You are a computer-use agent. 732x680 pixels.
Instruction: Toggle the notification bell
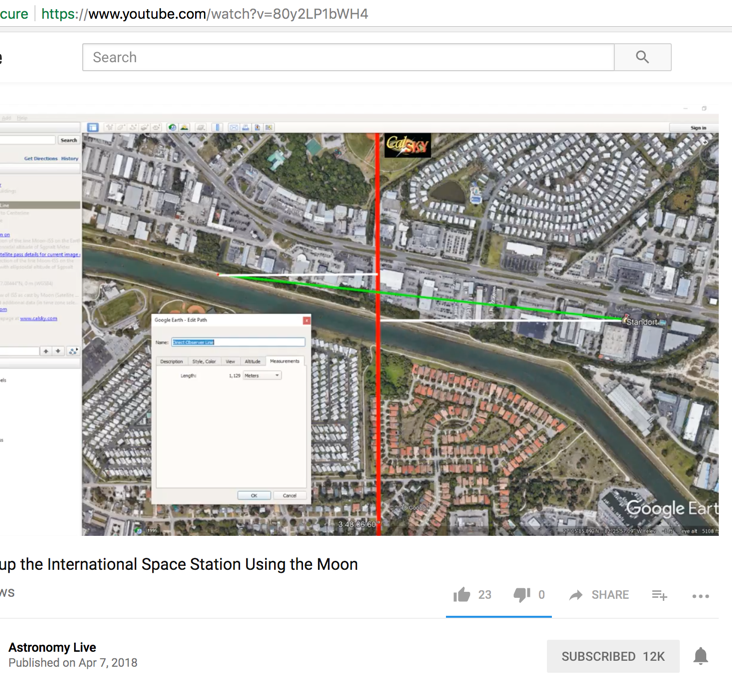pos(700,656)
